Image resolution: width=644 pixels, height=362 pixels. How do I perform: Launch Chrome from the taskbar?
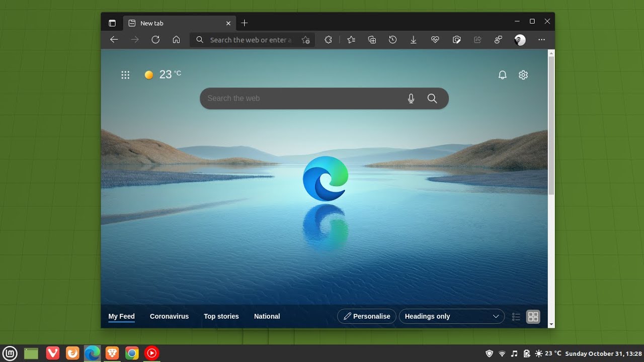132,353
